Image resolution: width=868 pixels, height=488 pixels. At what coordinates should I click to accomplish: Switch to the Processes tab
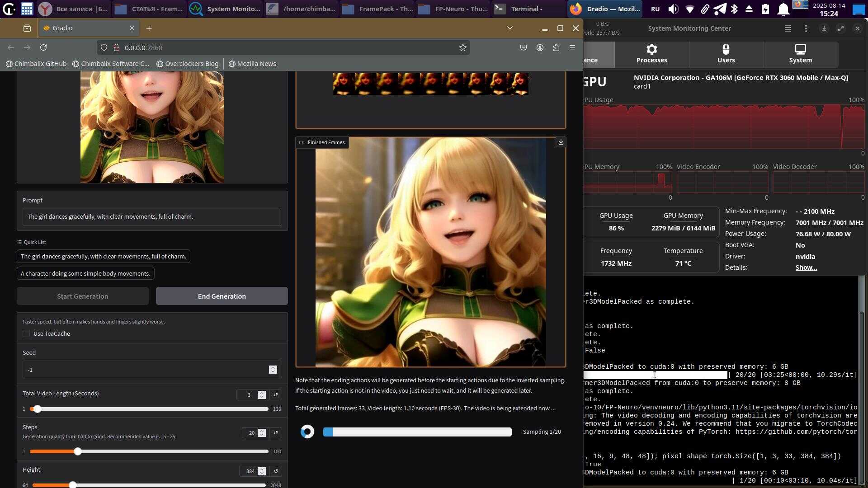tap(651, 54)
